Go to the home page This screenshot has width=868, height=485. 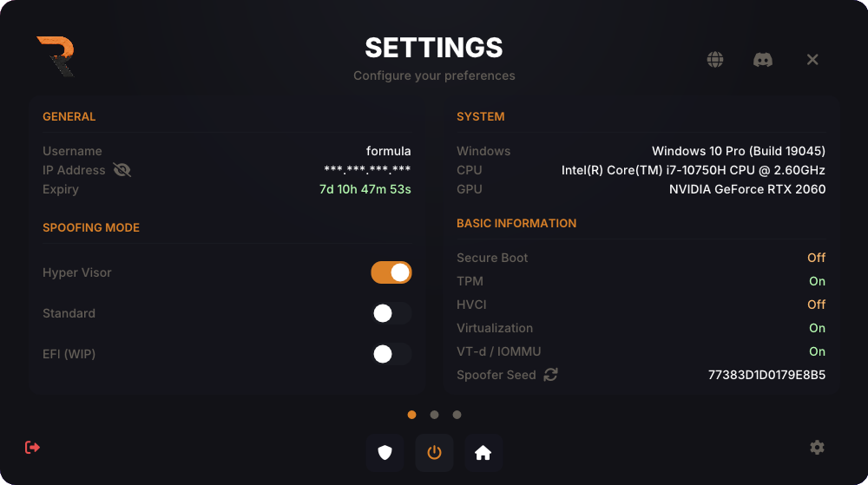[483, 453]
